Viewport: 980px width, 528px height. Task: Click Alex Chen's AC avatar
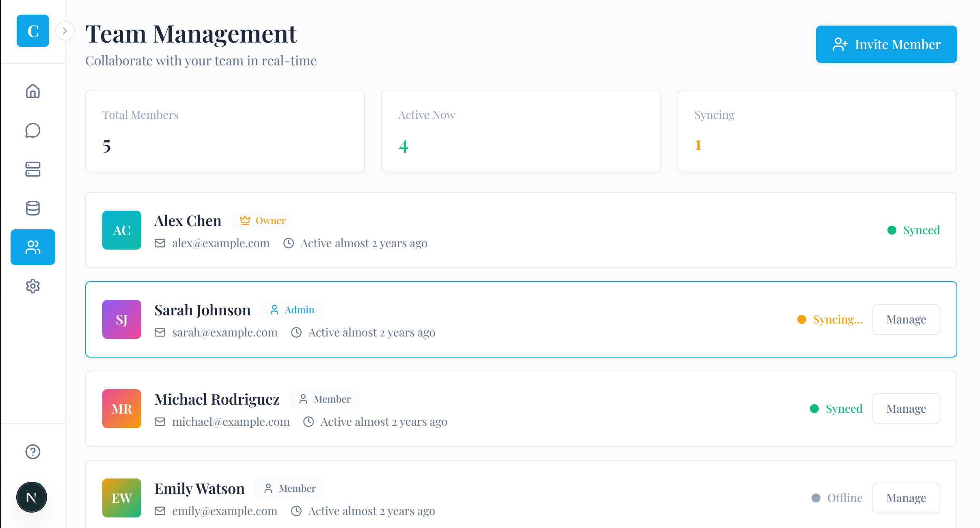[122, 230]
